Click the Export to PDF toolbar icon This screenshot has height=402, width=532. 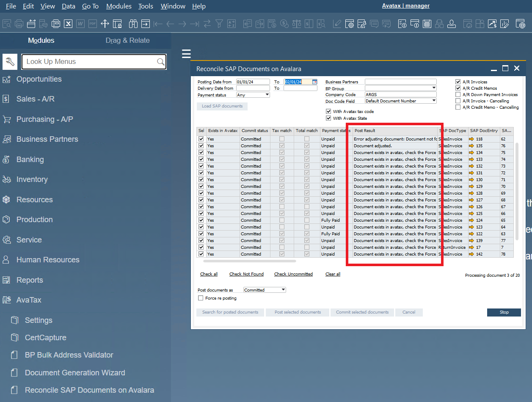click(x=93, y=24)
